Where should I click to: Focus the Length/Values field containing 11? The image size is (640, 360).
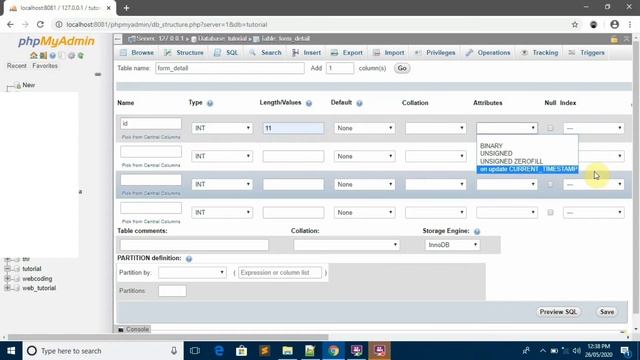pyautogui.click(x=293, y=128)
